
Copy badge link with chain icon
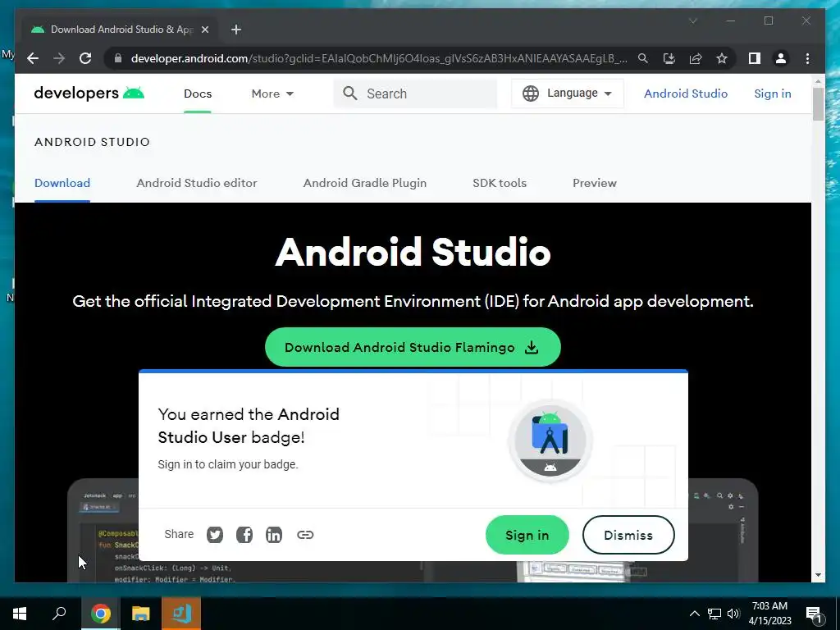click(x=305, y=535)
